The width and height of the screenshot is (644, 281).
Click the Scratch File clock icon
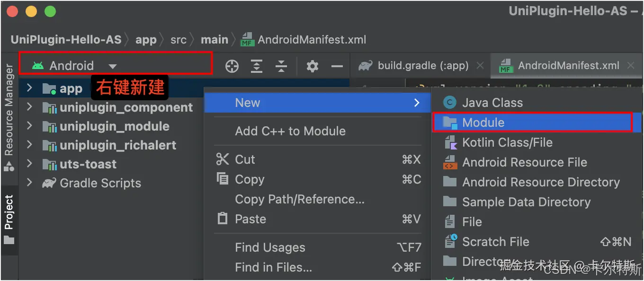point(450,241)
